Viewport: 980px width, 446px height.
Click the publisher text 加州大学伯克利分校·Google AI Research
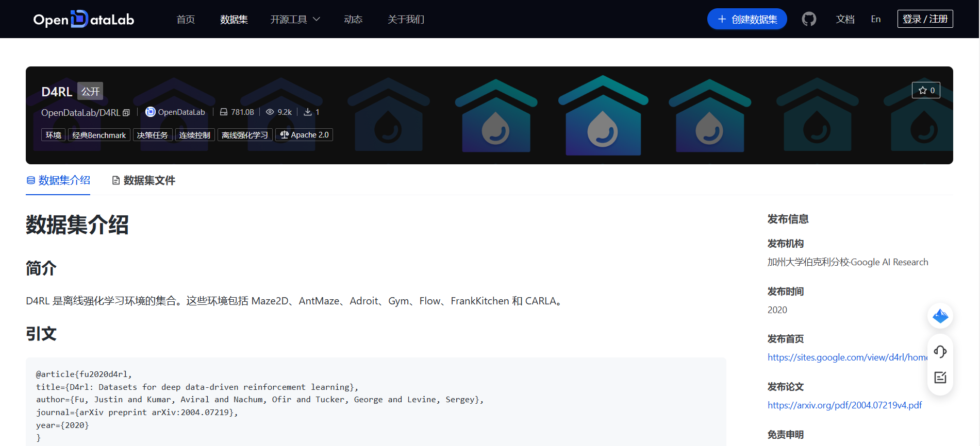tap(848, 262)
